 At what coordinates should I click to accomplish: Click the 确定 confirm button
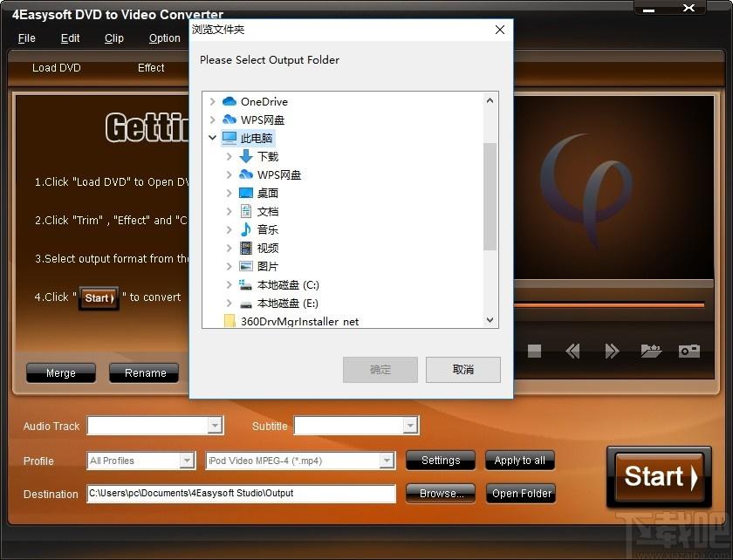pyautogui.click(x=380, y=370)
